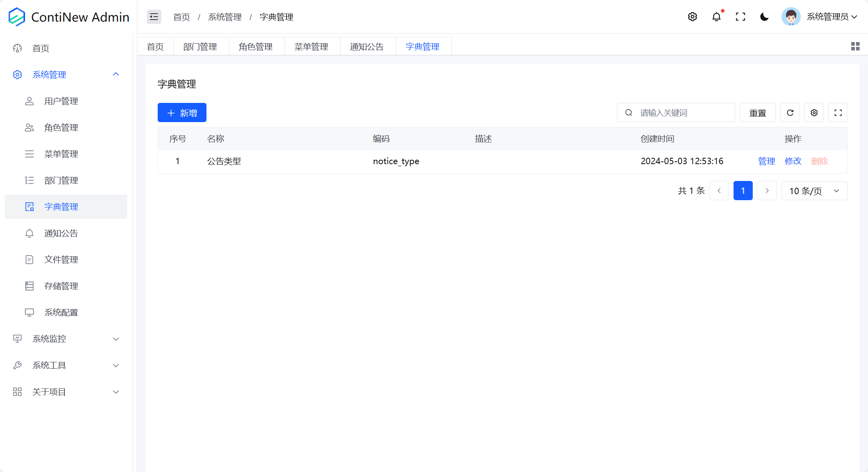Open notifications via the bell icon

pyautogui.click(x=716, y=17)
